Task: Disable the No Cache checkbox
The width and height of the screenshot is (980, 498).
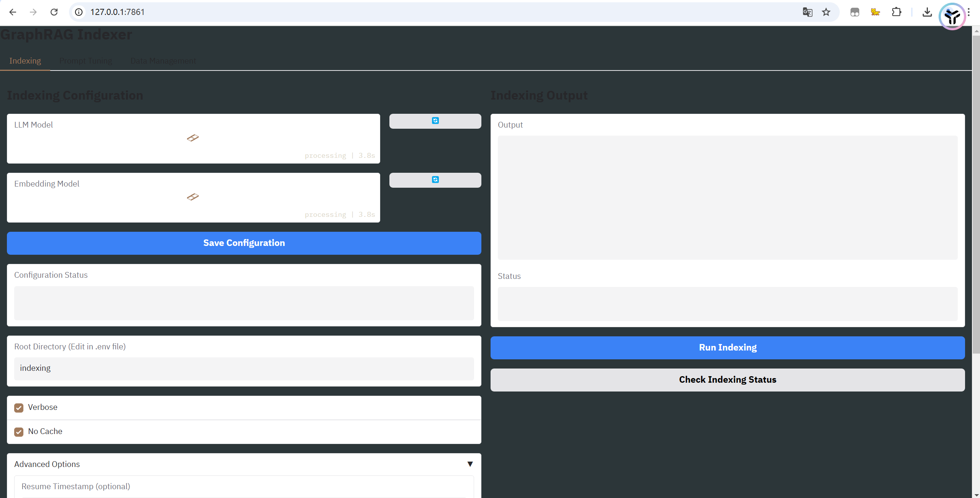Action: point(19,432)
